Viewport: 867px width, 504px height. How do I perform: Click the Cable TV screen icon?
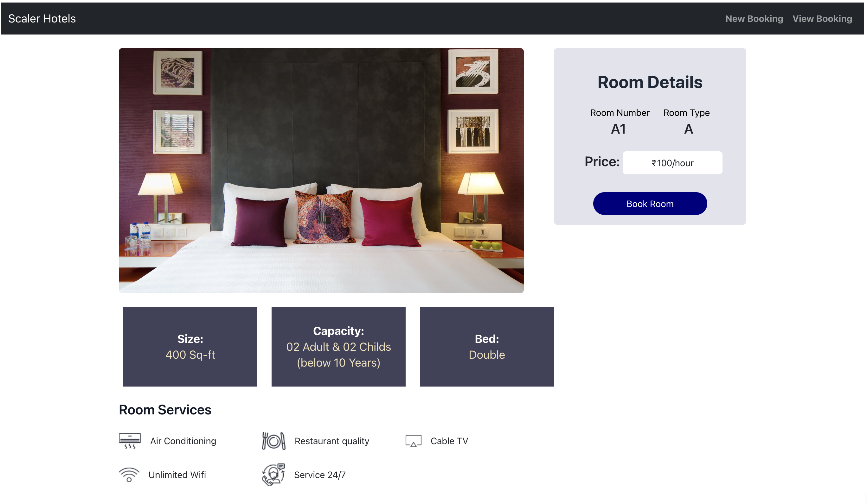(413, 441)
